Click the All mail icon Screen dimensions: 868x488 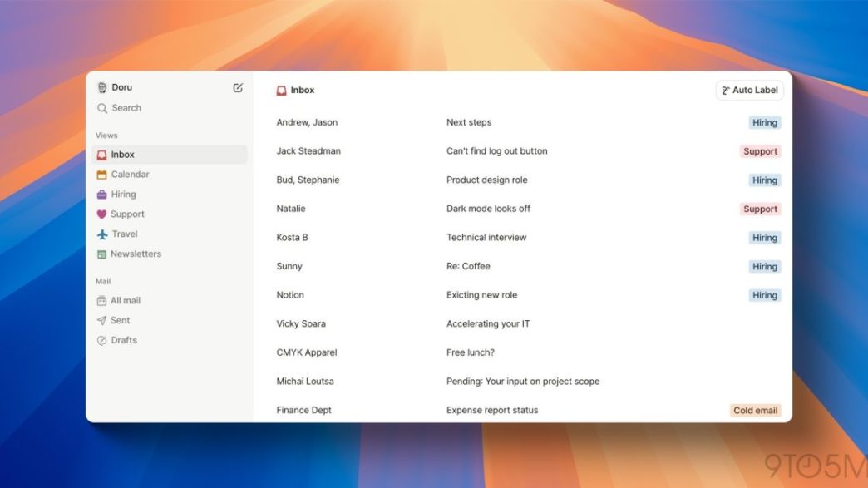click(x=101, y=301)
